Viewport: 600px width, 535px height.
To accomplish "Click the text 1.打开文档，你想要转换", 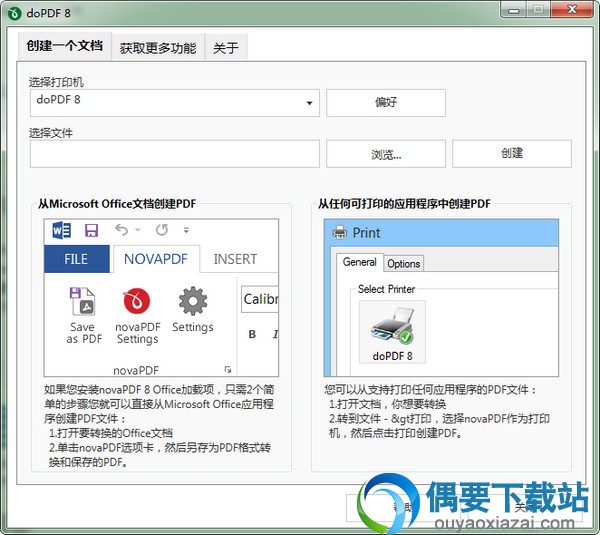I will [x=387, y=404].
